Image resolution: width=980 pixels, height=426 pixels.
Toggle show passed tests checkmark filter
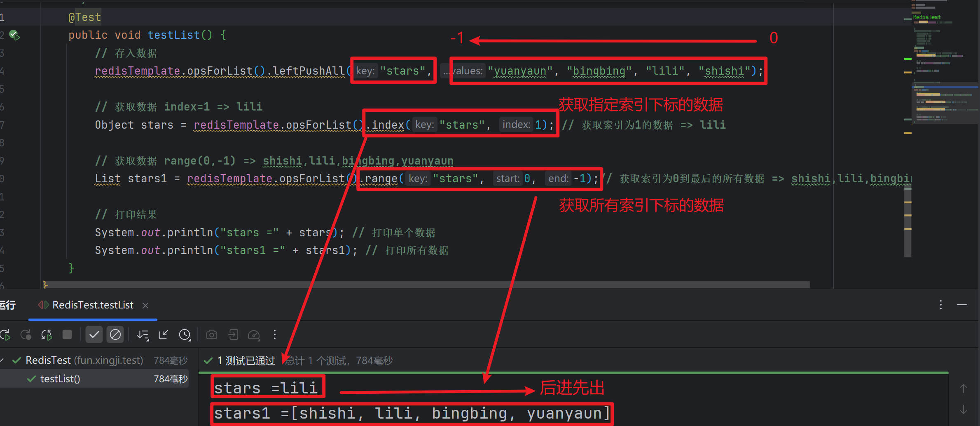click(x=94, y=334)
